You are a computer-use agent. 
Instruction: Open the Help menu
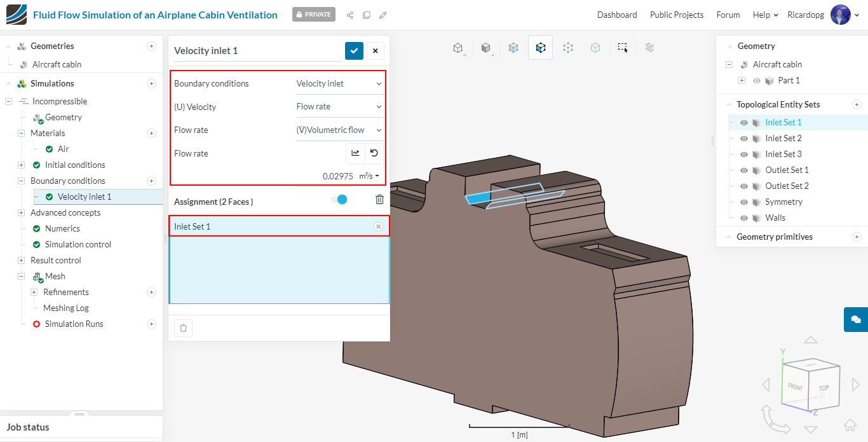coord(765,15)
